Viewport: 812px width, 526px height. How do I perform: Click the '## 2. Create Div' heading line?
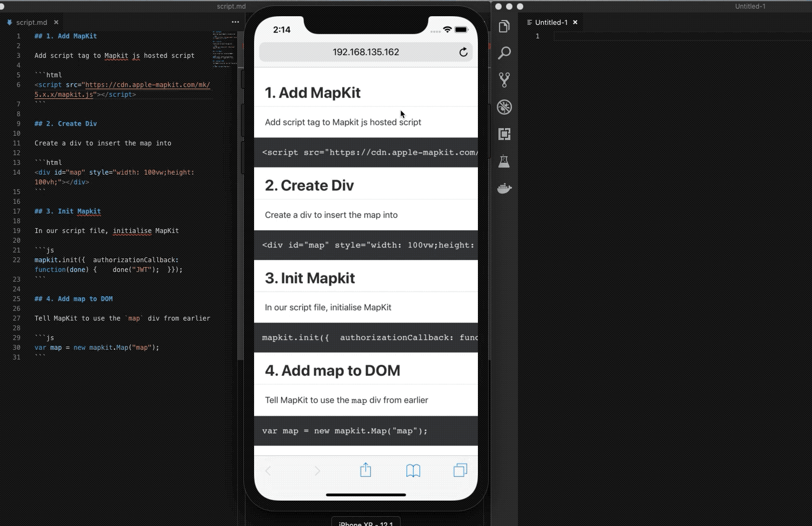click(x=65, y=124)
